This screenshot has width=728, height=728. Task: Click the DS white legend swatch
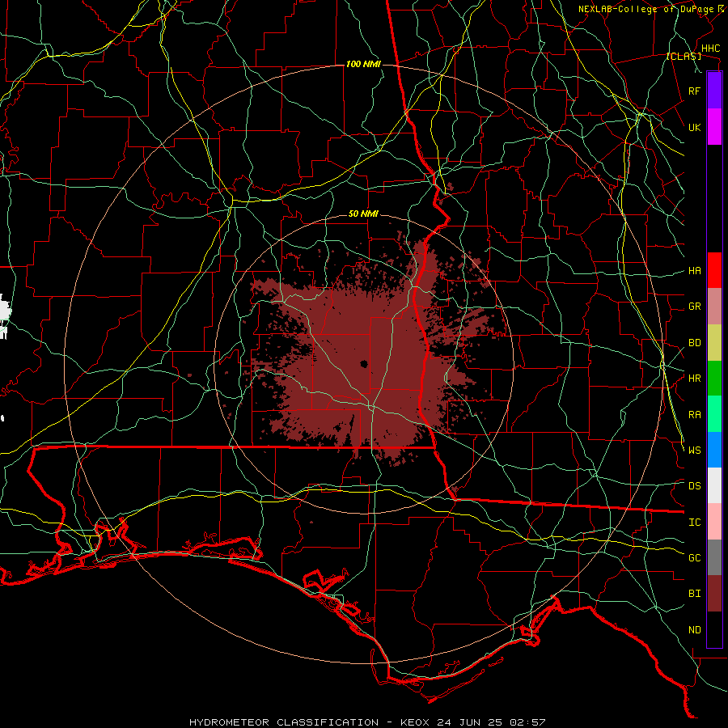pyautogui.click(x=714, y=485)
